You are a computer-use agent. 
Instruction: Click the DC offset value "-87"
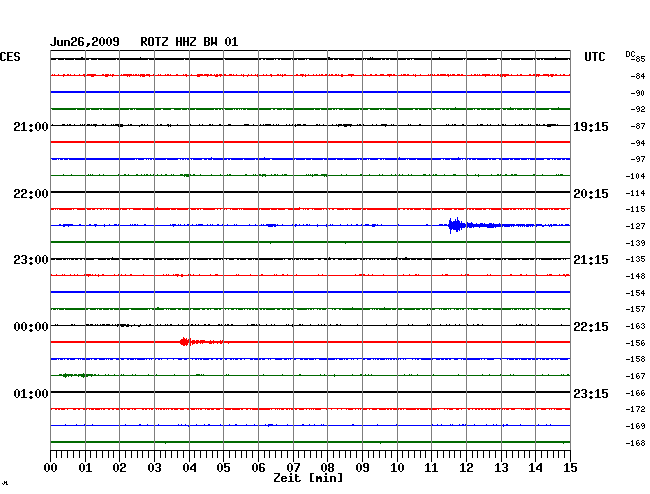(x=638, y=126)
